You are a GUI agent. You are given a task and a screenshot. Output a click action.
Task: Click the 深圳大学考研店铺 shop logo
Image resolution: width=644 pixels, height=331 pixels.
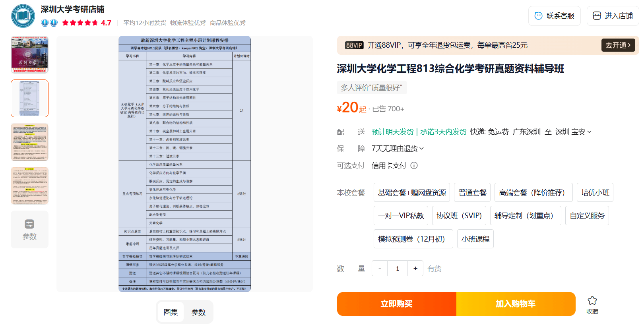23,16
